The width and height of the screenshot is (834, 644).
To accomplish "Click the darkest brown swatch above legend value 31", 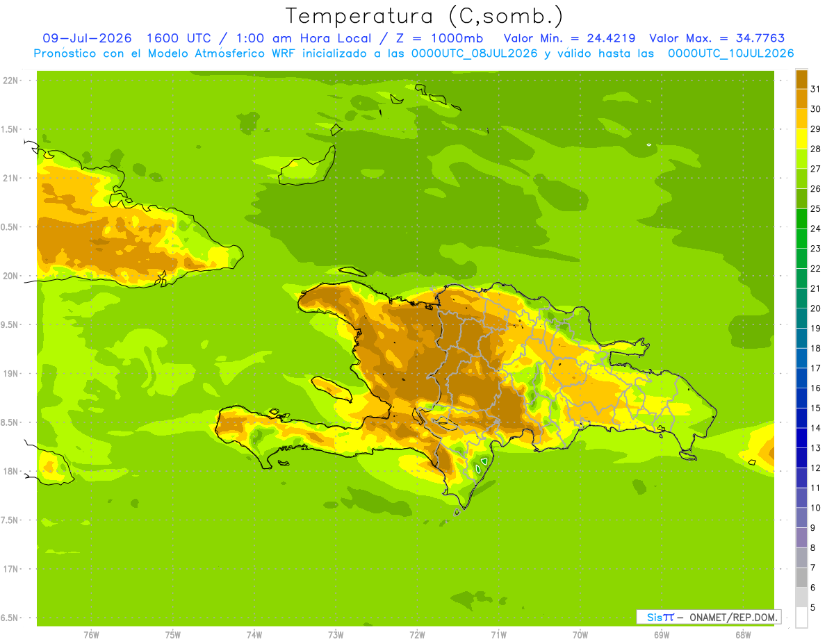I will point(801,79).
